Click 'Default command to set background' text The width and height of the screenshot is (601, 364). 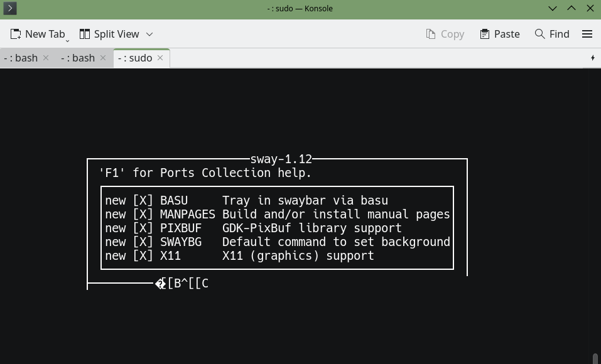tap(336, 242)
